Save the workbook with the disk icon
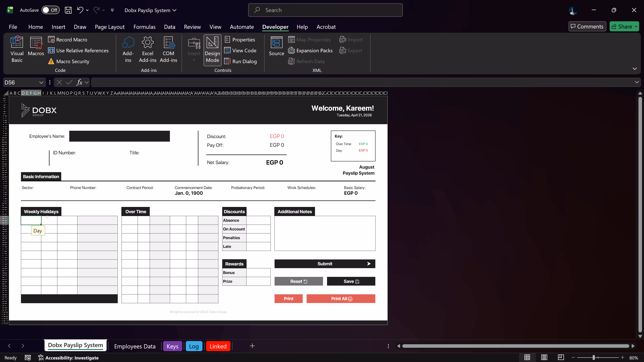The height and width of the screenshot is (362, 644). click(x=68, y=10)
